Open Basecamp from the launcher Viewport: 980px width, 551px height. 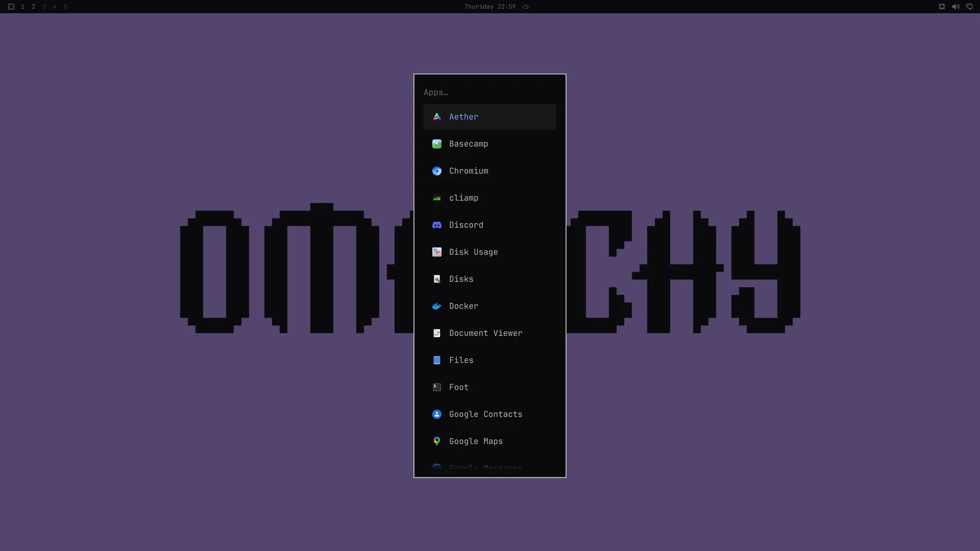(x=489, y=144)
